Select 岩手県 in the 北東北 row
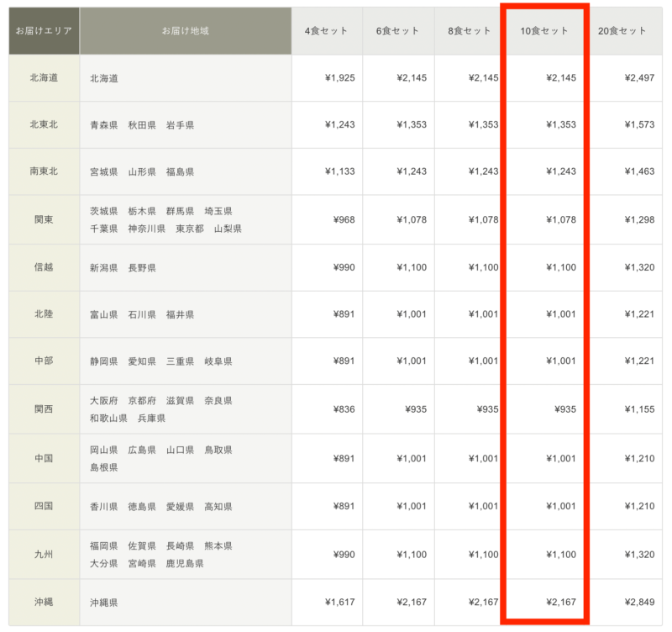672x632 pixels. pyautogui.click(x=180, y=125)
